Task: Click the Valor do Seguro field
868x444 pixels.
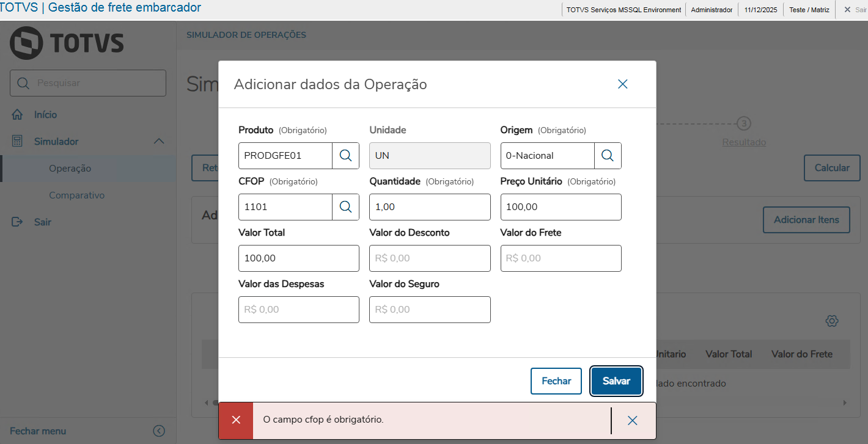Action: [430, 310]
